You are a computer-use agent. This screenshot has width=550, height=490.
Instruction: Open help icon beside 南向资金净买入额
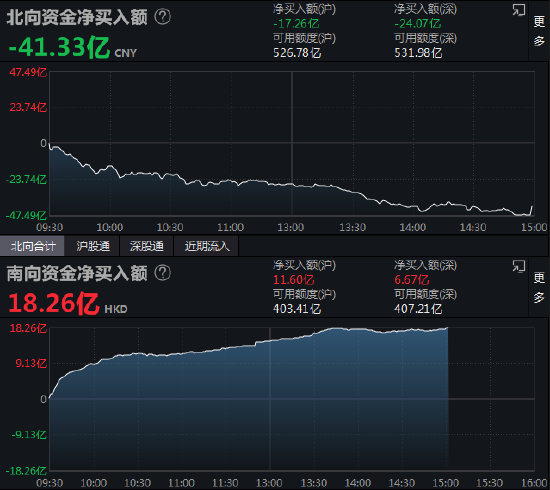click(x=162, y=273)
